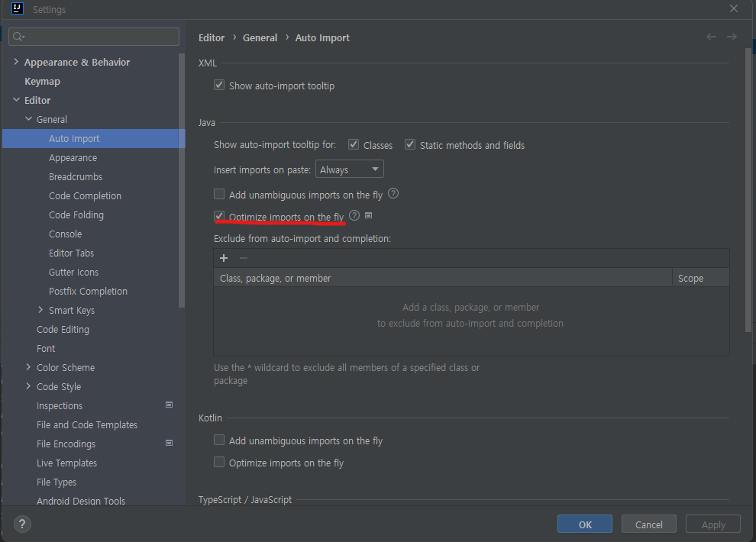Click project-level icon beside Java Optimize imports
Screen dimensions: 756x542
[368, 215]
